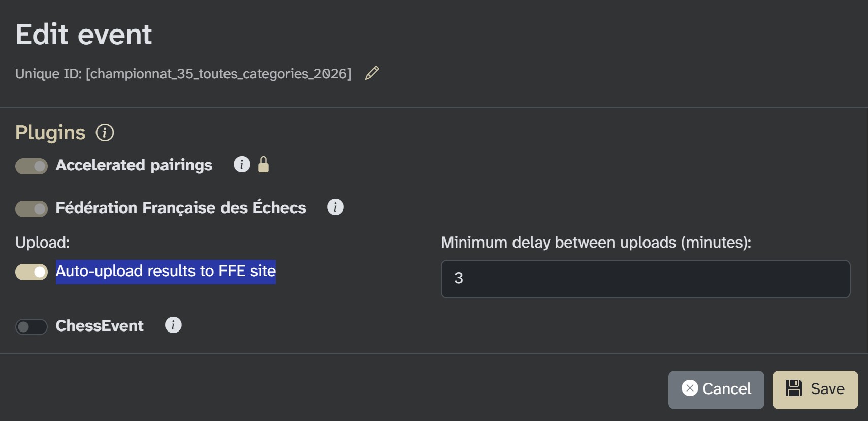Click the Upload: section label
The width and height of the screenshot is (868, 421).
pos(43,243)
